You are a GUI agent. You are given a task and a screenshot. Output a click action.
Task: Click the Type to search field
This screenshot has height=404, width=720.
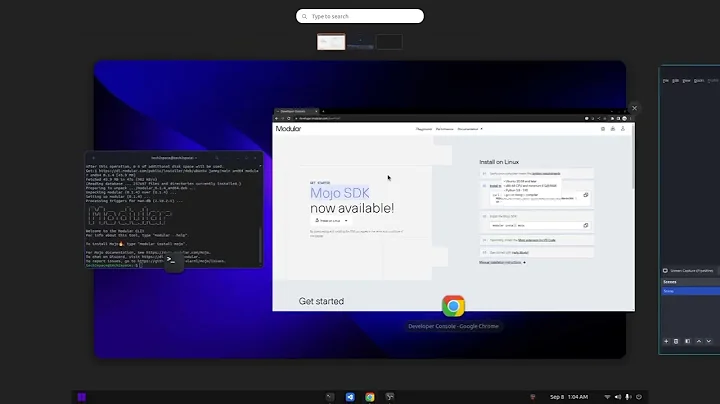(x=360, y=16)
